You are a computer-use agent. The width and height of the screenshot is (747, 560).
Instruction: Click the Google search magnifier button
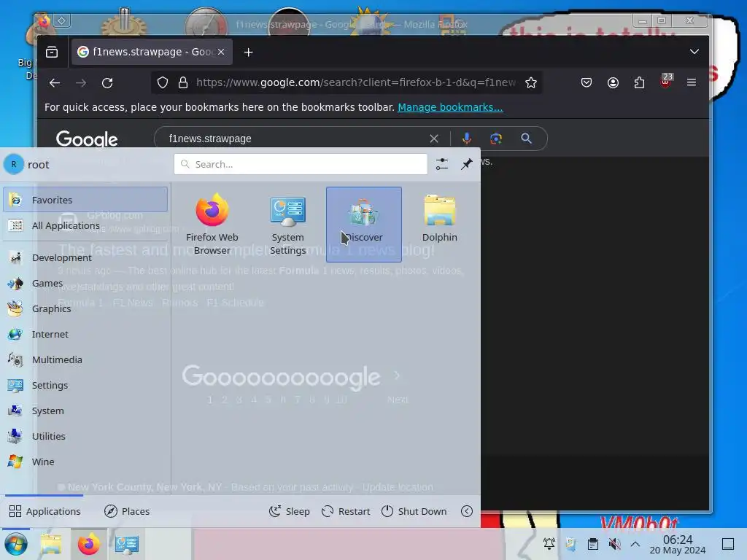(x=527, y=139)
